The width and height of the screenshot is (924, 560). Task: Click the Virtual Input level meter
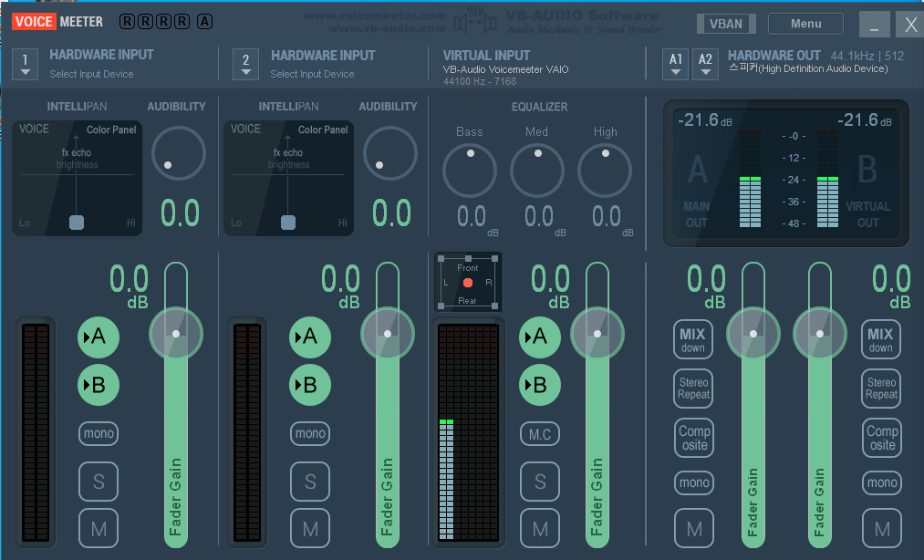(469, 432)
